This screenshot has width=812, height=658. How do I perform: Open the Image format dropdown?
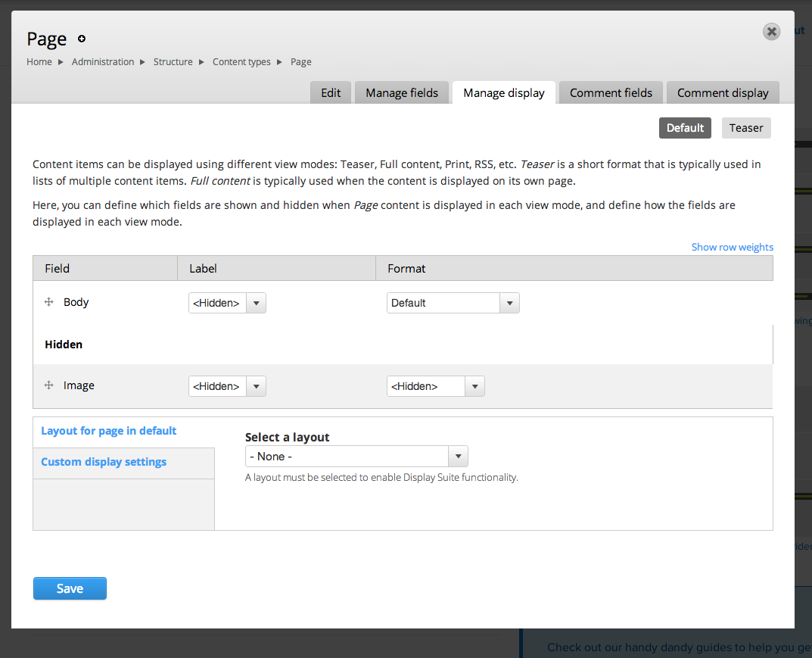435,386
